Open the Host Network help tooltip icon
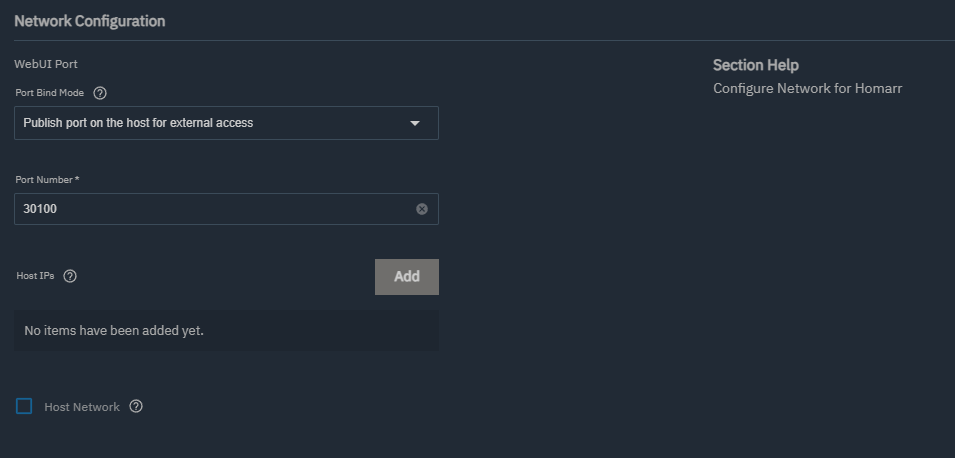The image size is (955, 458). (136, 406)
